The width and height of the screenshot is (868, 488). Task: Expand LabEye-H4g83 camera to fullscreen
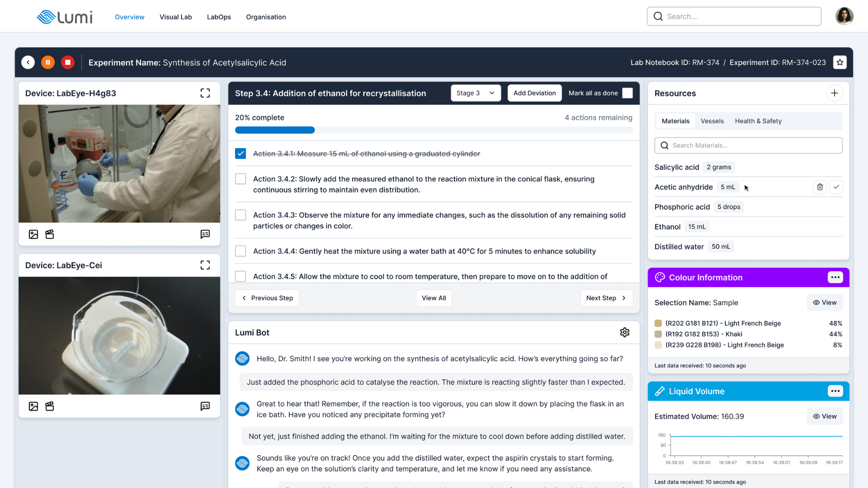pyautogui.click(x=205, y=93)
